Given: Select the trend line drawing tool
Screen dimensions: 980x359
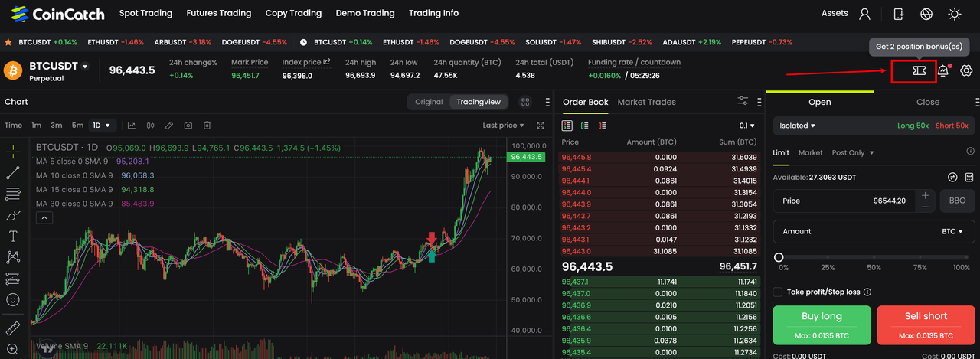Looking at the screenshot, I should coord(13,172).
